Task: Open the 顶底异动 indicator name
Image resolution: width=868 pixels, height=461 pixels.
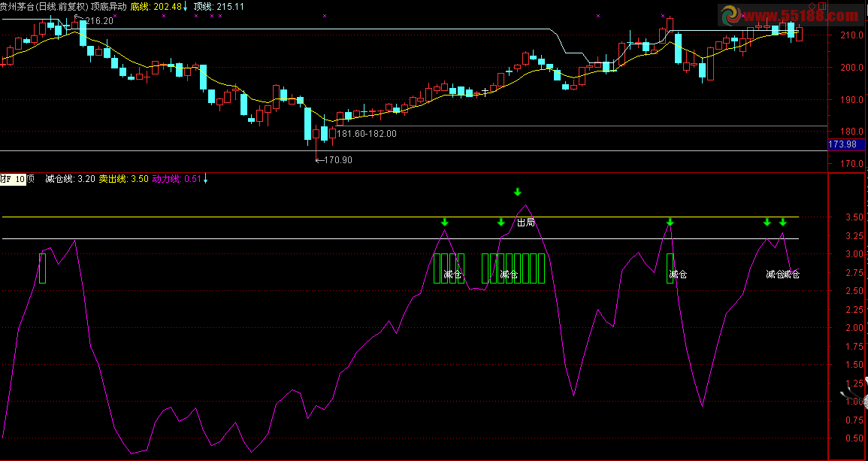Action: (x=108, y=7)
